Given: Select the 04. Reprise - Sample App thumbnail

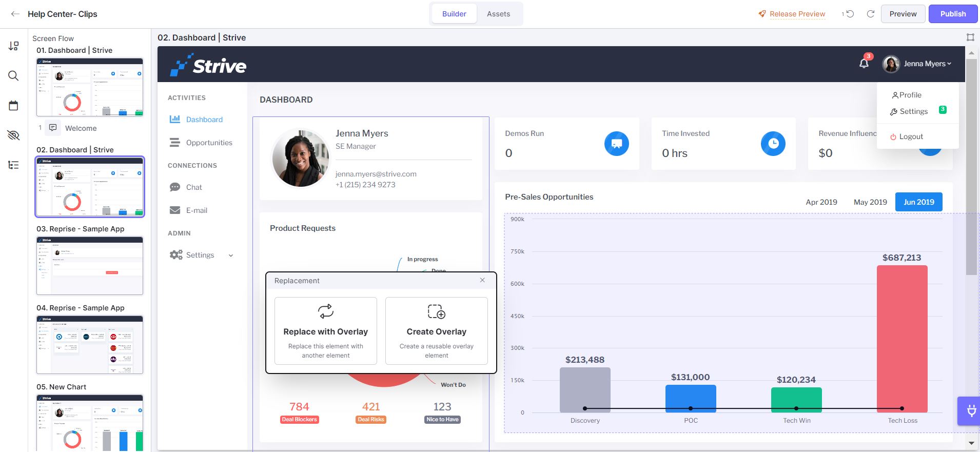Looking at the screenshot, I should tap(90, 345).
